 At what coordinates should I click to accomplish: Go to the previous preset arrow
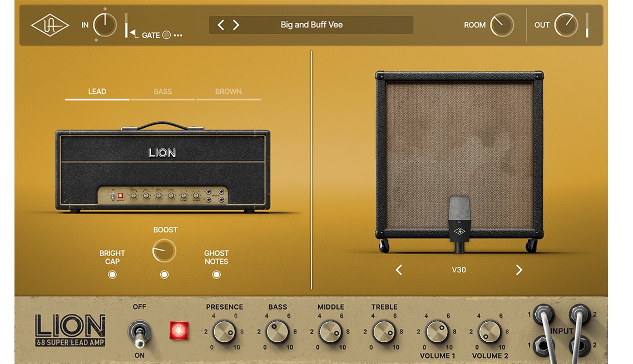tap(220, 25)
